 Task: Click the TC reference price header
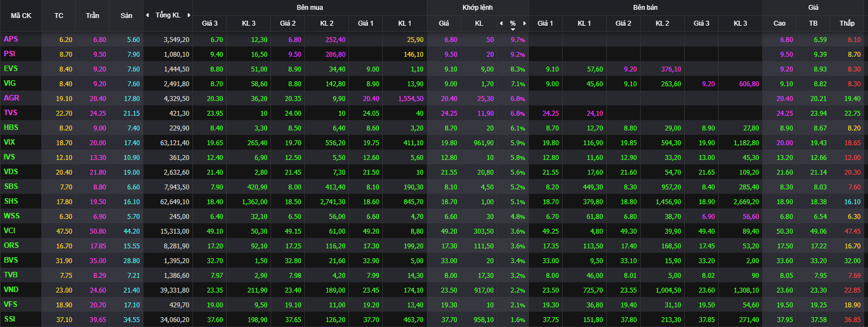coord(59,15)
